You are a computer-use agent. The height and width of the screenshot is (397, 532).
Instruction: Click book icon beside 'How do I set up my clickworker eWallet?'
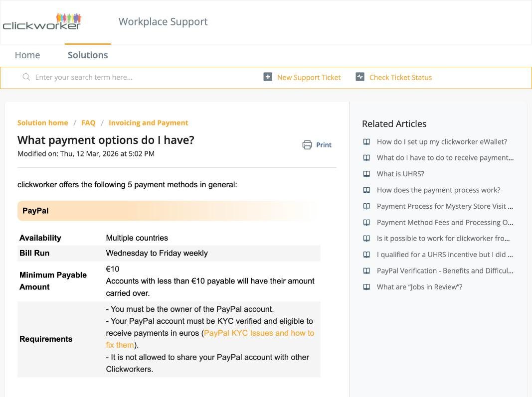pos(367,141)
